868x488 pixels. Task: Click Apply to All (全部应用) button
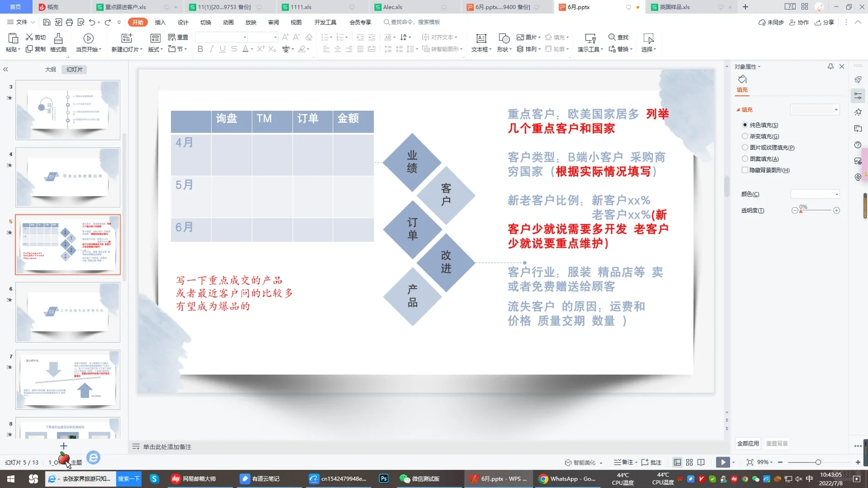[x=748, y=443]
